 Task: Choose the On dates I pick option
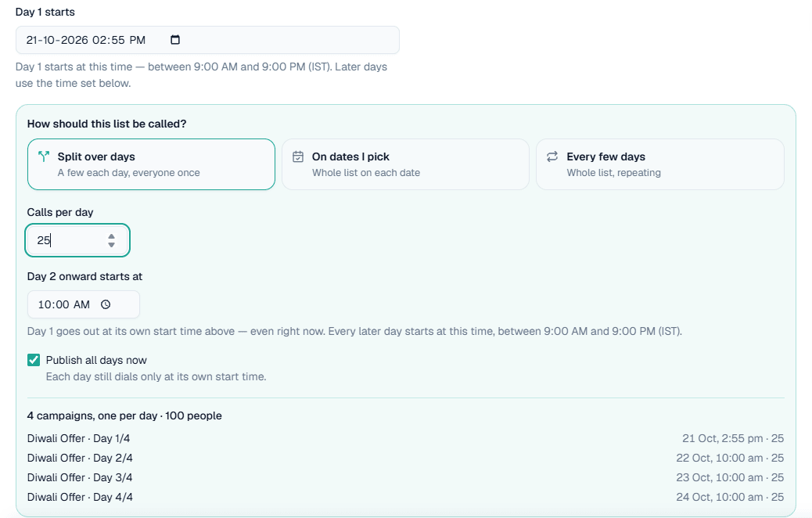click(405, 164)
